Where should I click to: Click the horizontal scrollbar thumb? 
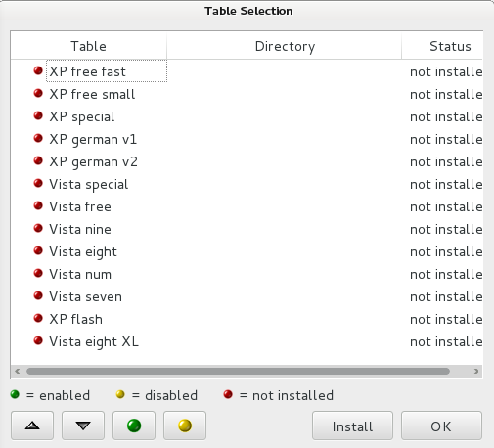[x=238, y=371]
